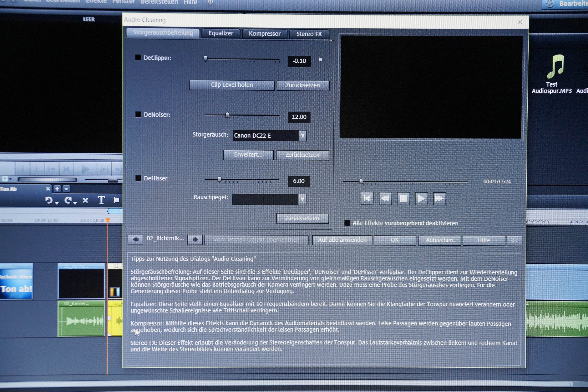Select the title T tool in toolbar
Viewport: 588px width, 392px height.
click(x=101, y=200)
